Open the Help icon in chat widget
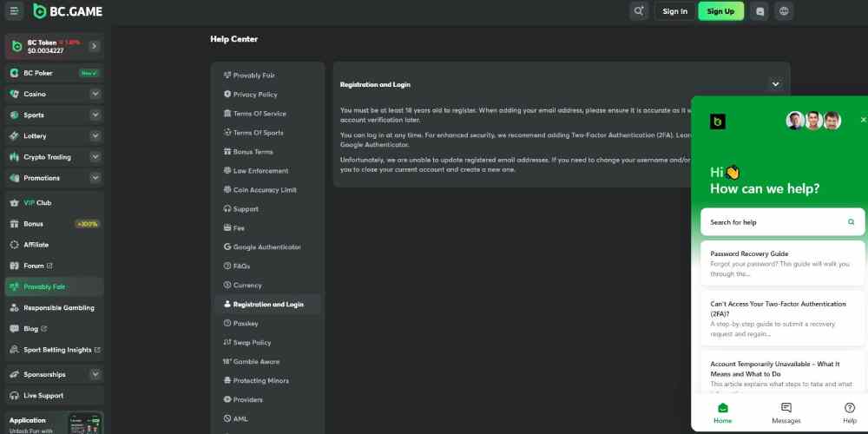 (x=849, y=412)
